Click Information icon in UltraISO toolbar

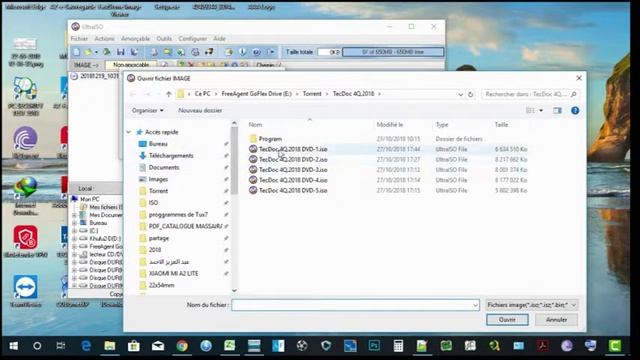pyautogui.click(x=243, y=52)
